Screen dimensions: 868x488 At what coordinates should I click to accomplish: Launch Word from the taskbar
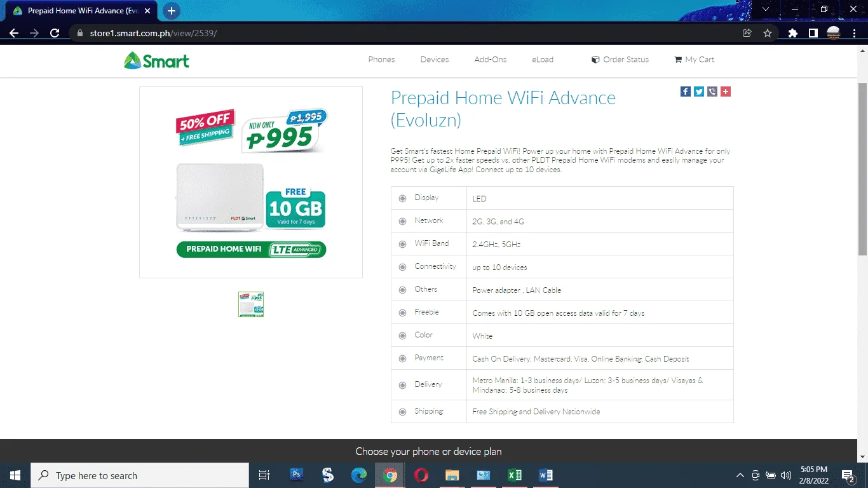(x=545, y=475)
